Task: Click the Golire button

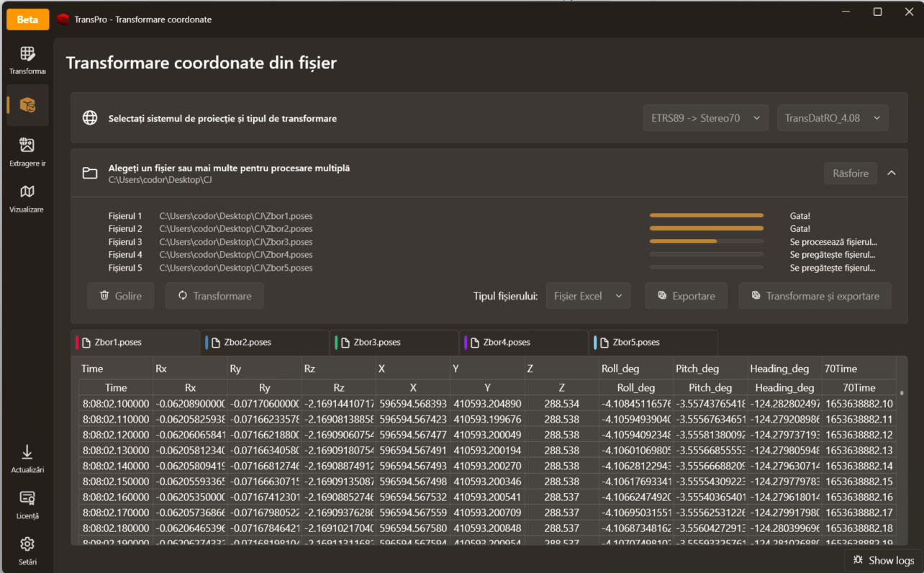Action: [x=120, y=296]
